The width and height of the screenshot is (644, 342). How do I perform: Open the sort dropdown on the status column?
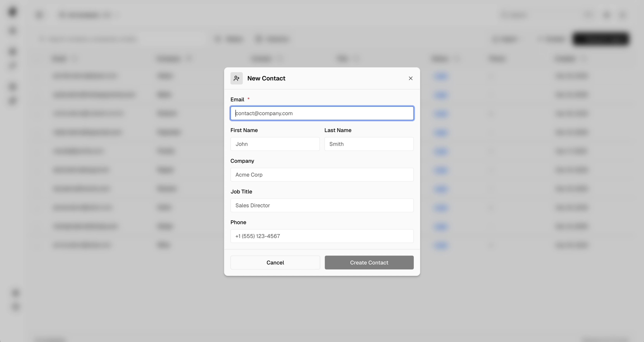[457, 59]
